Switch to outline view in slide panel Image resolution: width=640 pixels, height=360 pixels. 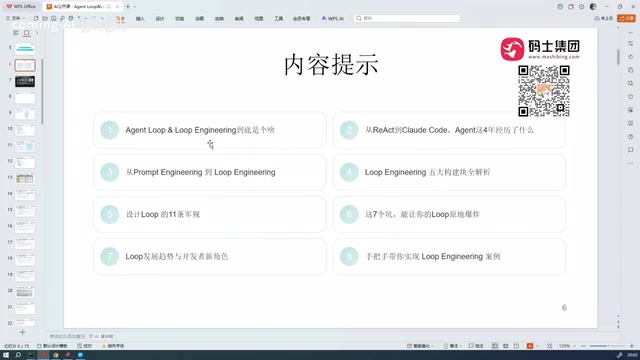click(16, 33)
